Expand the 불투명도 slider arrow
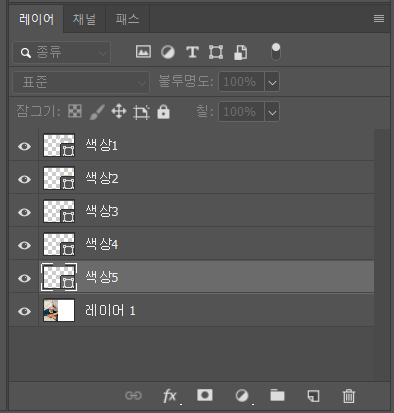 pyautogui.click(x=272, y=82)
